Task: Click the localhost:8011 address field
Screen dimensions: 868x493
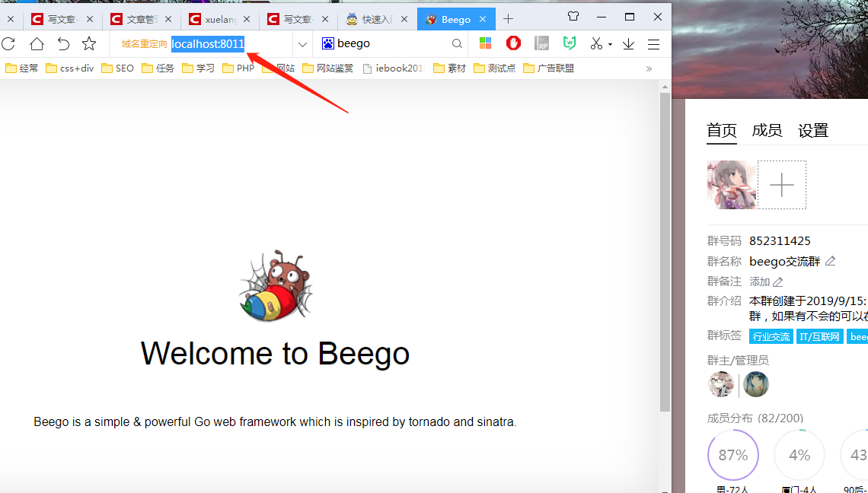Action: (x=208, y=43)
